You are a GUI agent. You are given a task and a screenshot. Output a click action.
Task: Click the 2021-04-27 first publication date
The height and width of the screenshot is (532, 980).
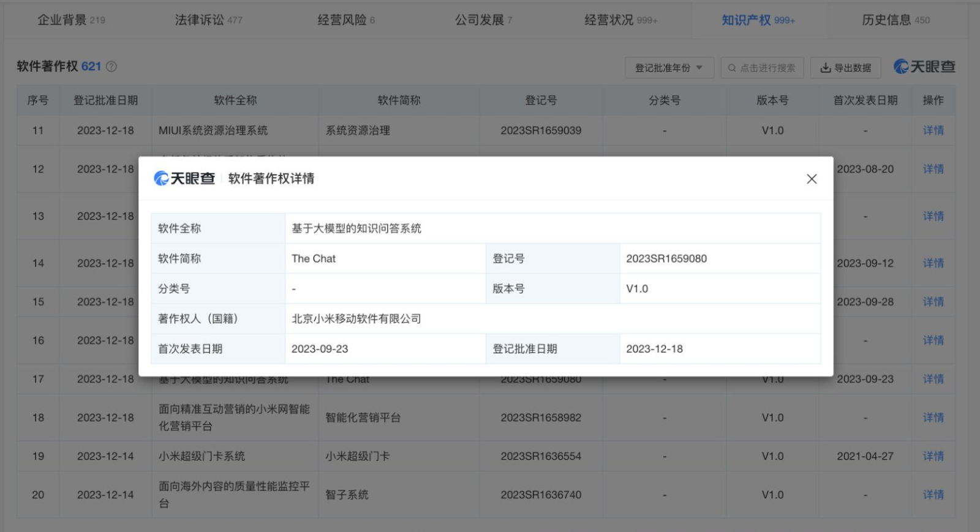tap(865, 456)
